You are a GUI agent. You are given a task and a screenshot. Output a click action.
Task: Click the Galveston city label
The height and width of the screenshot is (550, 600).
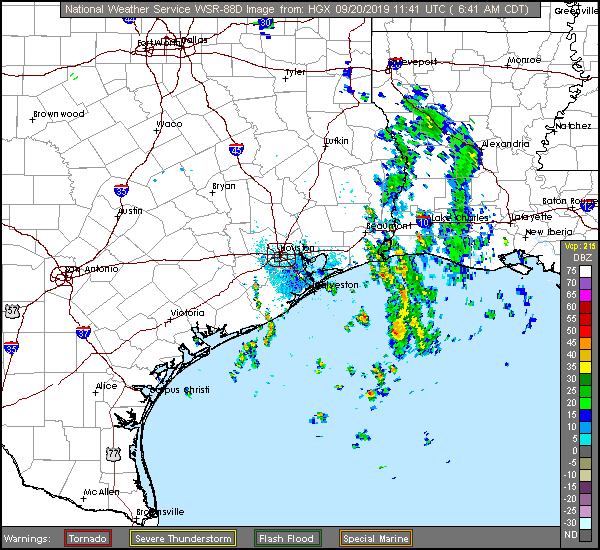point(336,285)
